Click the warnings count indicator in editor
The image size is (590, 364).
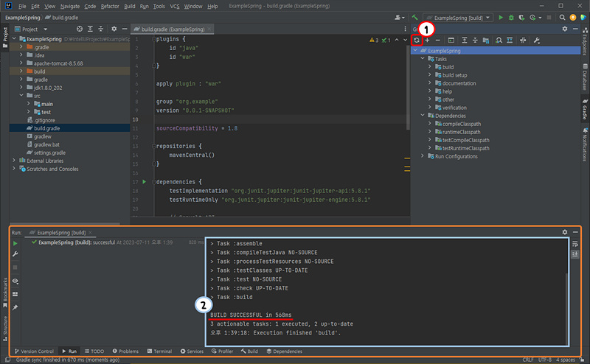point(374,40)
